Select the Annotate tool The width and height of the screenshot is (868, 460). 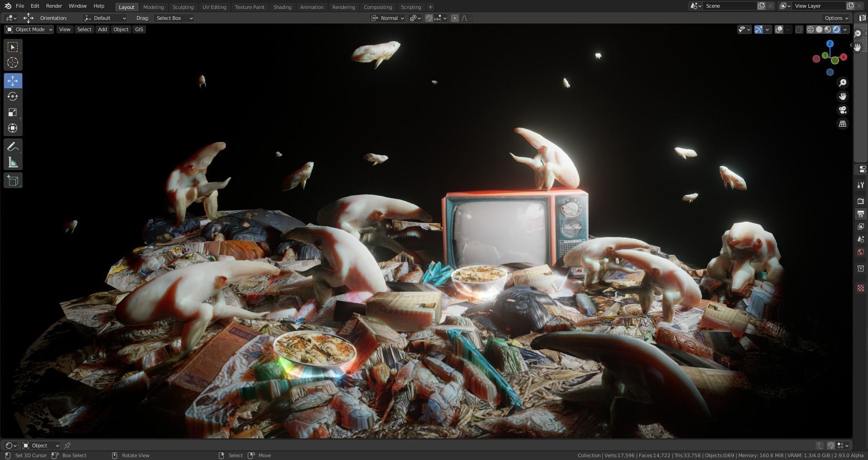pyautogui.click(x=13, y=147)
